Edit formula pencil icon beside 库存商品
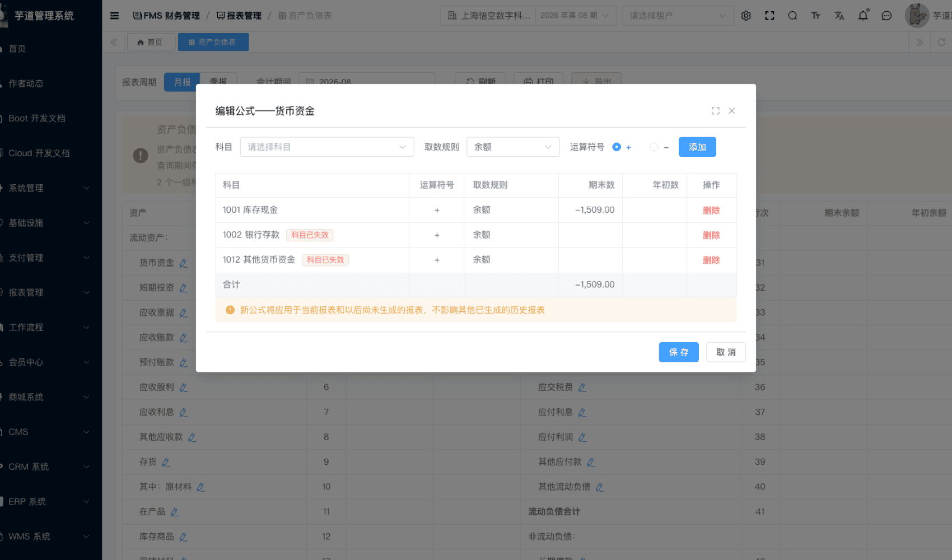 [x=183, y=537]
